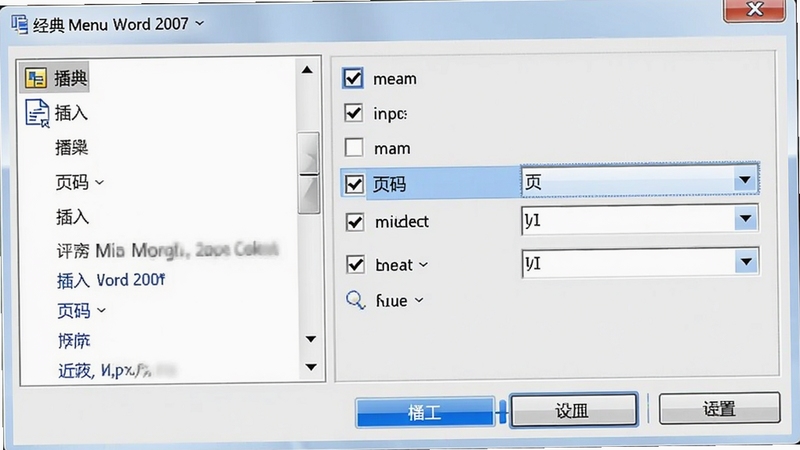Screen dimensions: 800x450
Task: Toggle the 页码 checkbox in the options panel
Action: (x=354, y=184)
